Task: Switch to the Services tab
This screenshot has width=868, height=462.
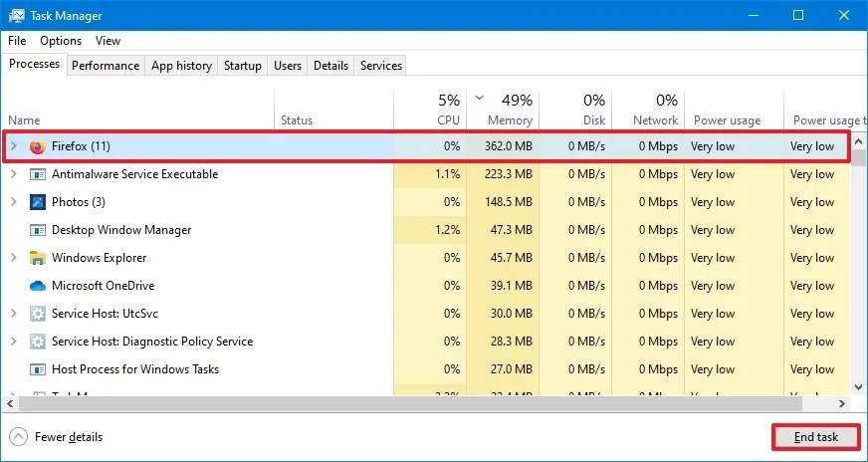Action: pos(381,66)
